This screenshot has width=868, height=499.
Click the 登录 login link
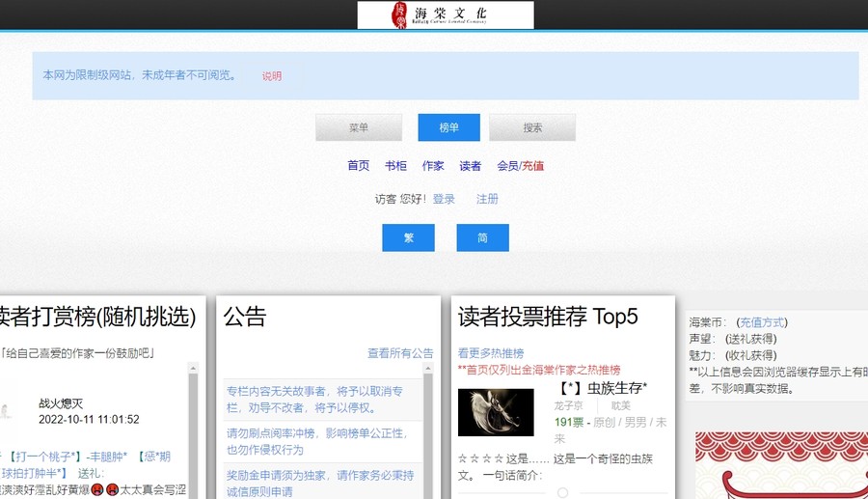coord(444,199)
